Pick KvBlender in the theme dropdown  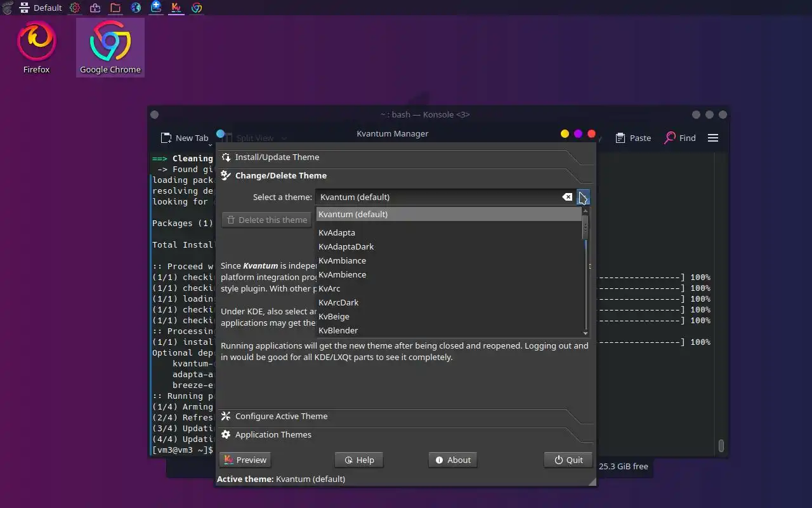coord(449,330)
